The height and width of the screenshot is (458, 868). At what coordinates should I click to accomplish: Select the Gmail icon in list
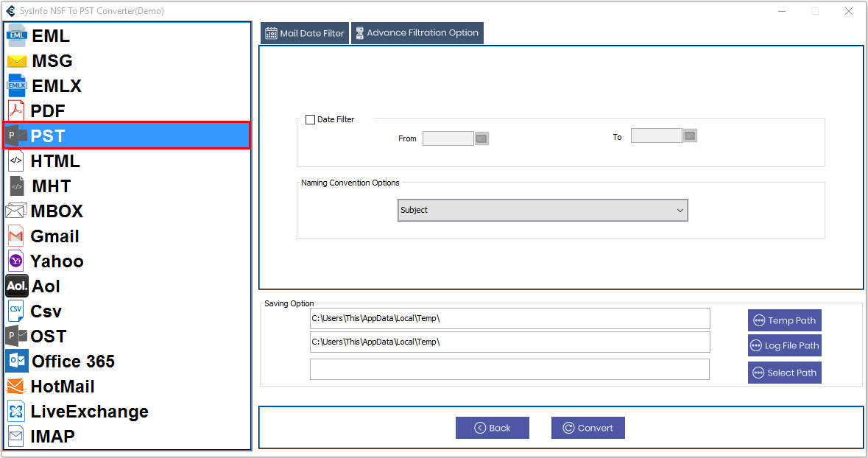tap(16, 236)
